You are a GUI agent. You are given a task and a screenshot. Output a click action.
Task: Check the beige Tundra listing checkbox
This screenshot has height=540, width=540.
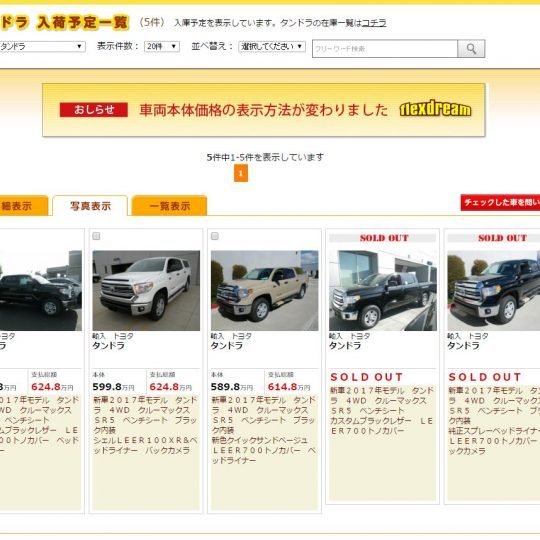215,236
